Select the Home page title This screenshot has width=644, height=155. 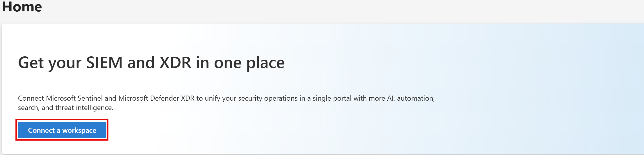coord(22,7)
